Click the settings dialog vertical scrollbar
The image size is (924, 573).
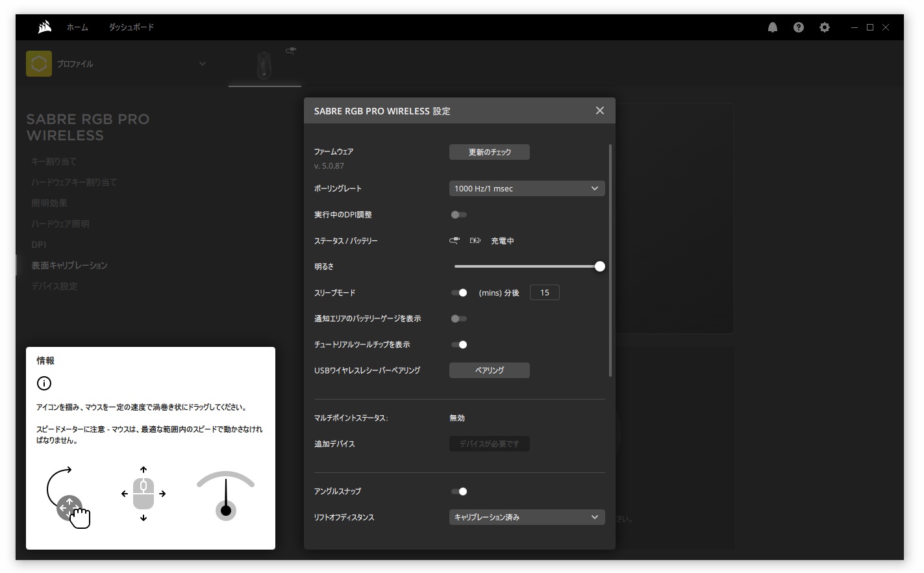point(610,260)
